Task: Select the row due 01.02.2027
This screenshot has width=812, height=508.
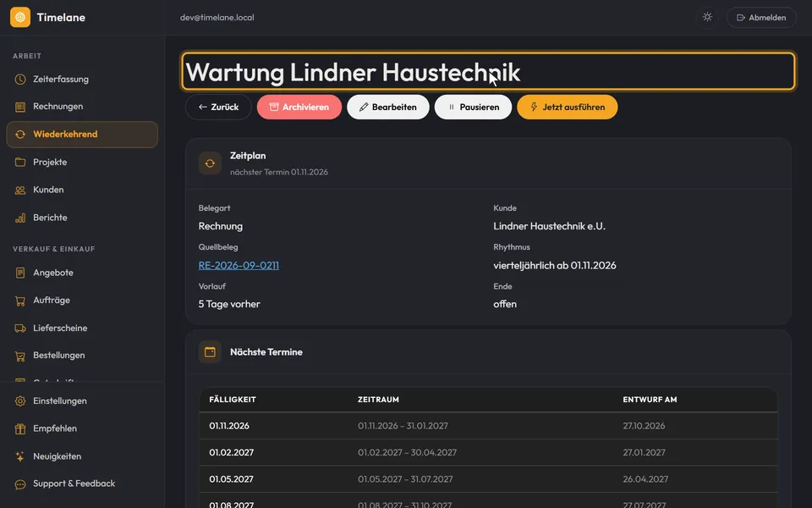Action: [488, 452]
